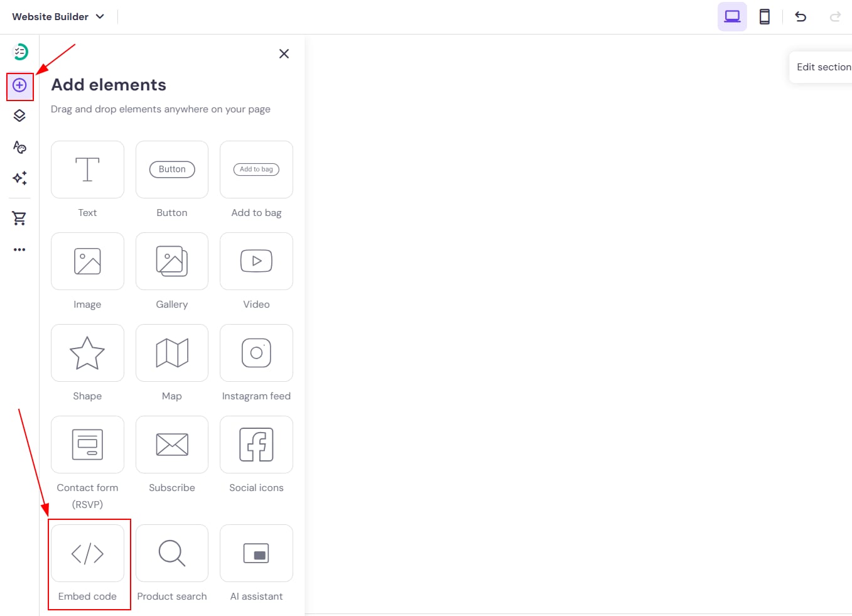Select the Text element tile

[x=88, y=170]
